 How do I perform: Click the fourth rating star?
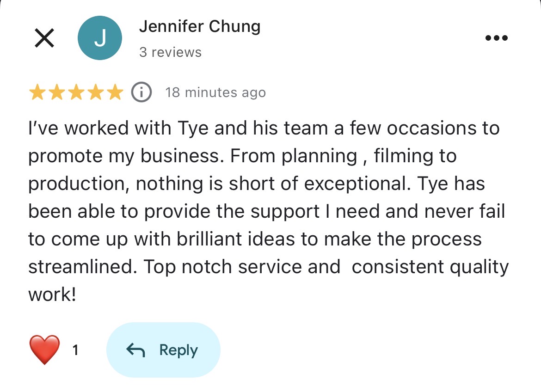pos(95,93)
